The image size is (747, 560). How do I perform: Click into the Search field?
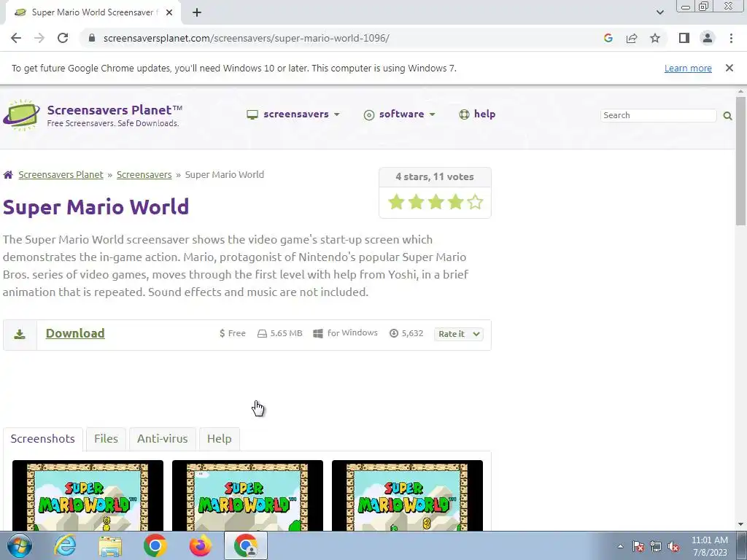659,115
